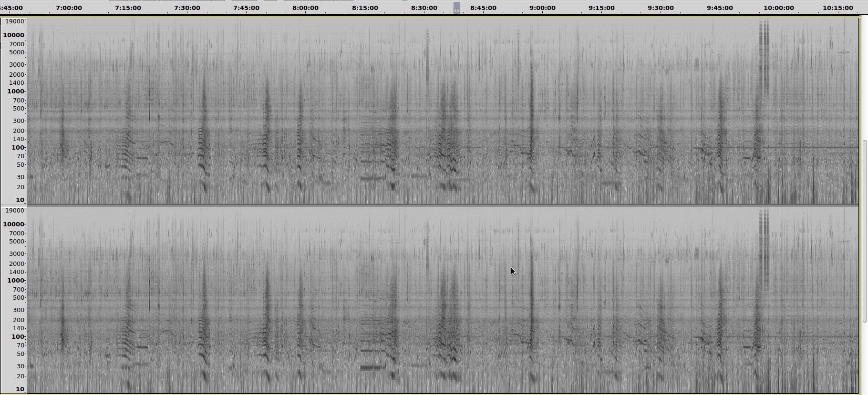
Task: Click the 9:30:00 timeline label
Action: tap(661, 8)
